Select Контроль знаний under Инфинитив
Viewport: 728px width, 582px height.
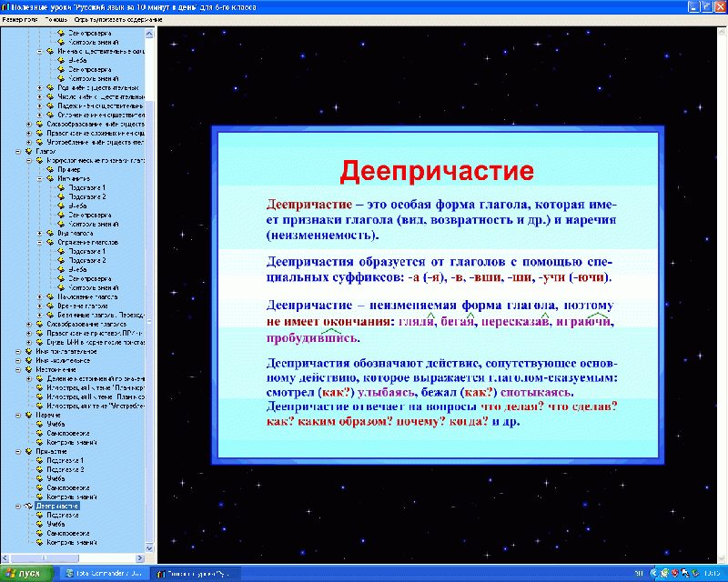94,225
